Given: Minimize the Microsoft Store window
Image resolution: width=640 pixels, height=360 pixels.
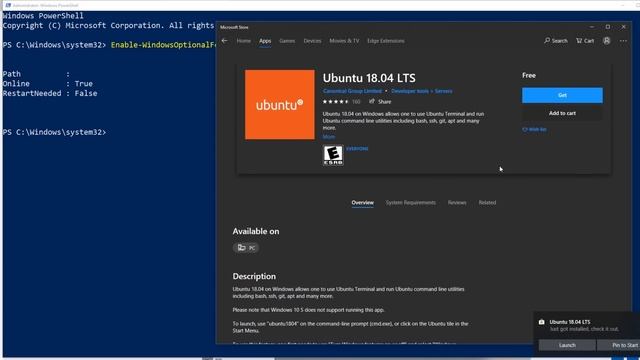Looking at the screenshot, I should click(x=592, y=27).
